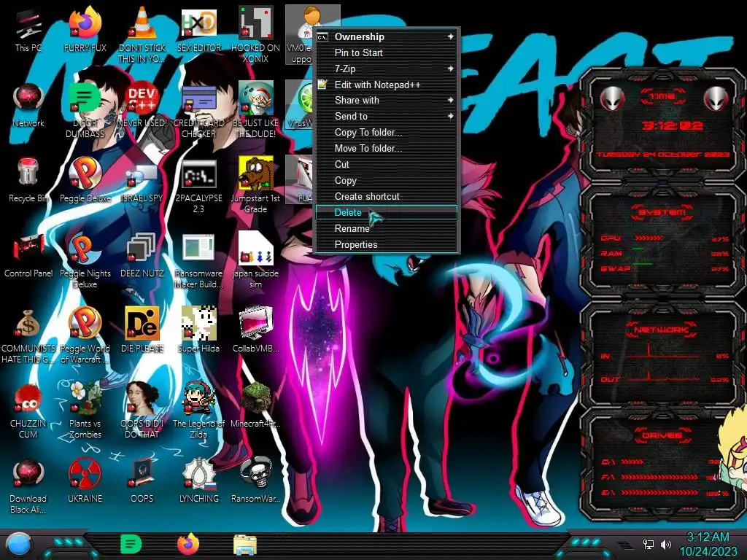
Task: Select the DEEZ NUTZ icon
Action: click(x=142, y=256)
